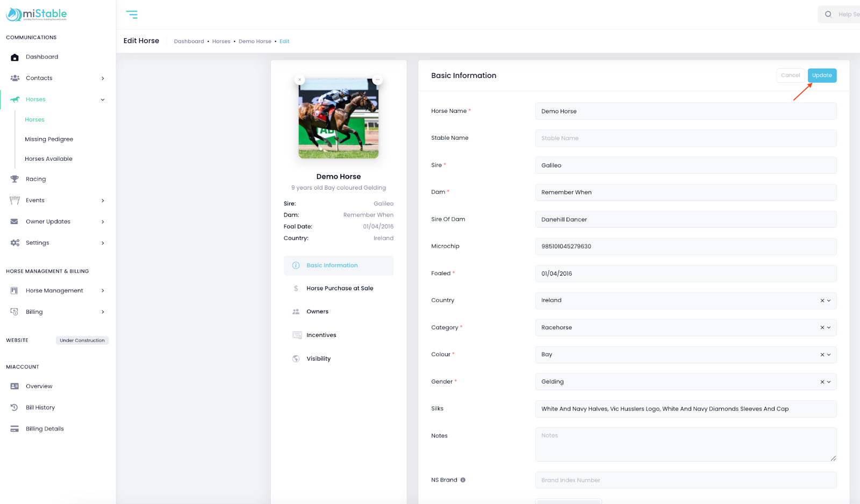
Task: Switch to Owners section tab
Action: (x=317, y=312)
